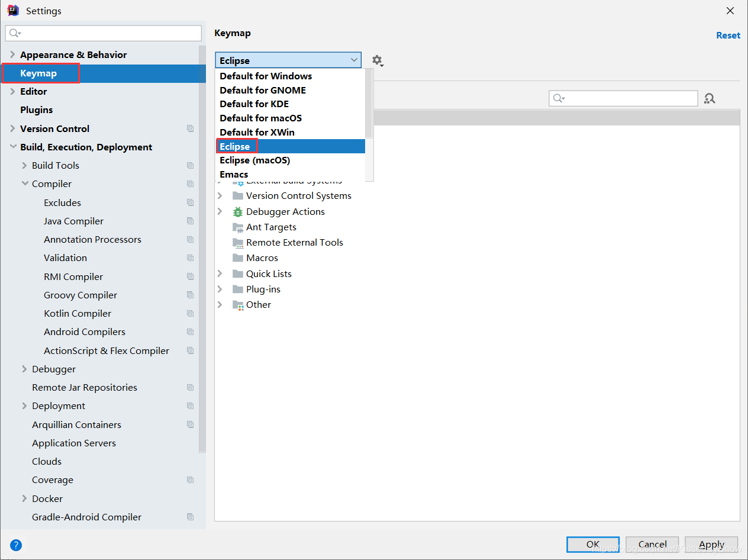Click the keymap action search field

(x=623, y=98)
